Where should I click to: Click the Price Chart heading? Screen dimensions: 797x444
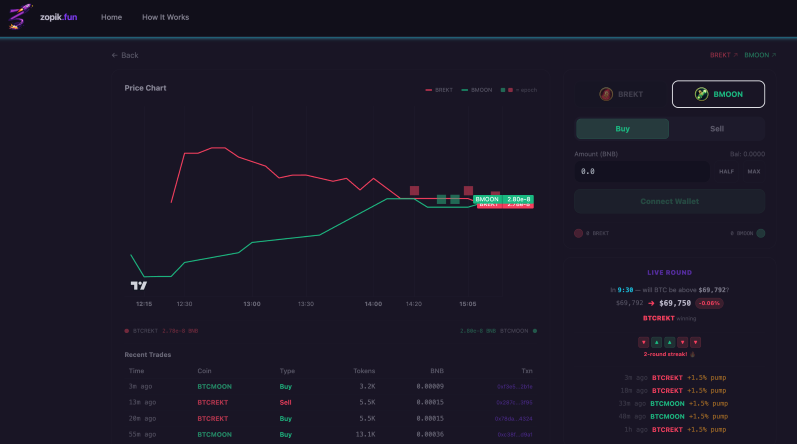coord(145,88)
